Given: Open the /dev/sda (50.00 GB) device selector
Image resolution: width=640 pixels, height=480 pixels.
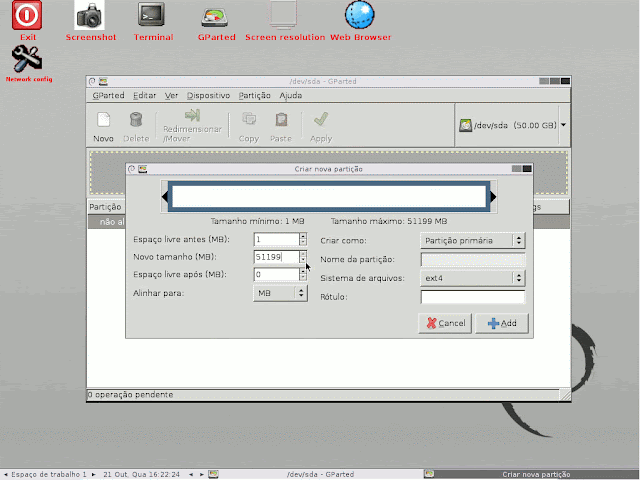Looking at the screenshot, I should (513, 125).
